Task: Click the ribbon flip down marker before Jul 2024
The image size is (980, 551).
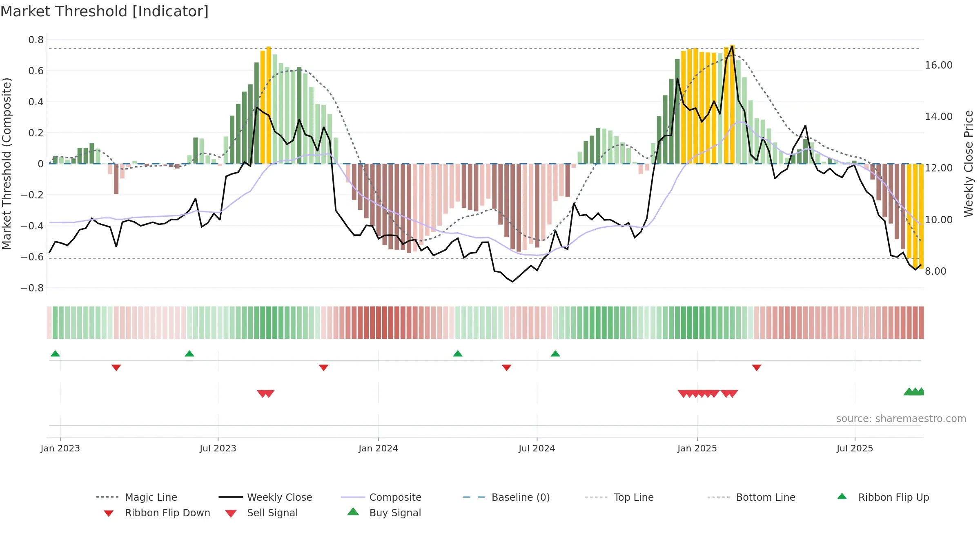Action: point(507,368)
